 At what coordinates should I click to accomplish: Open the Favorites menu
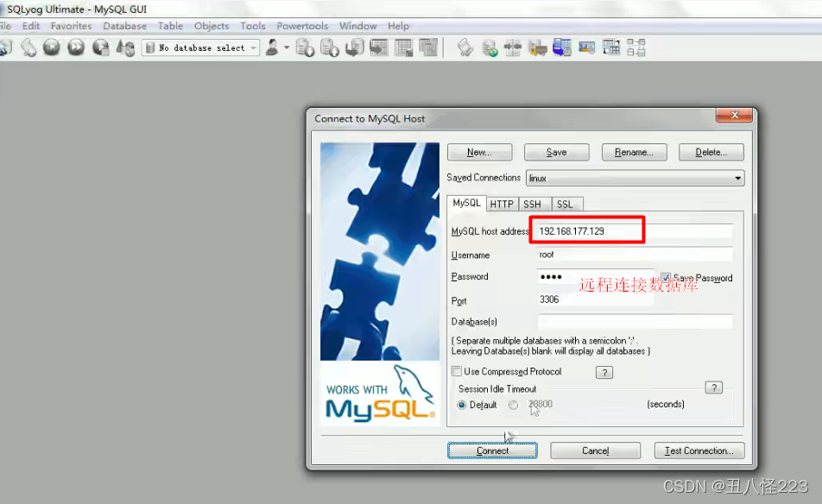72,26
